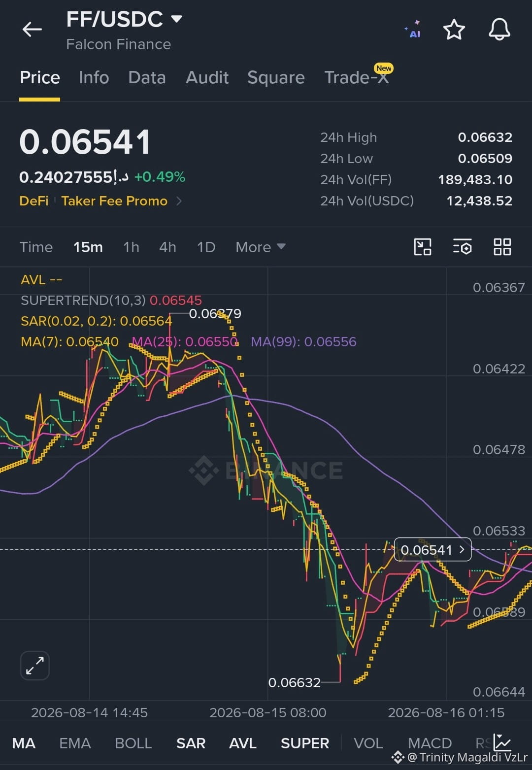Tap the 24h Low value 0.06509
Image resolution: width=532 pixels, height=770 pixels.
coord(485,158)
